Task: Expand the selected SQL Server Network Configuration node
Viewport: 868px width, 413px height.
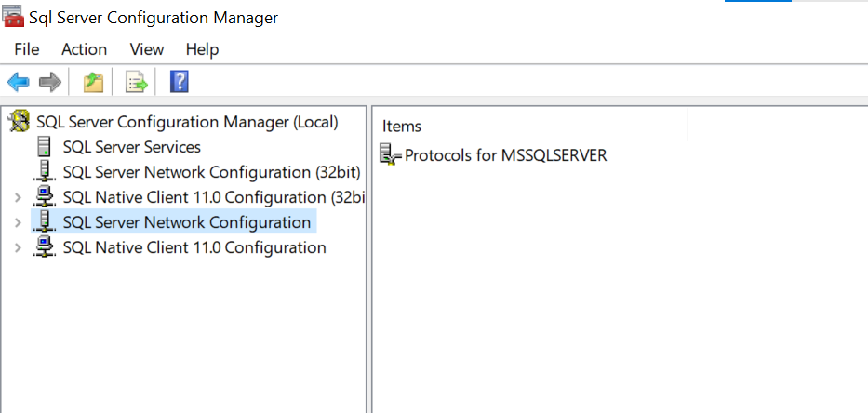Action: [18, 222]
